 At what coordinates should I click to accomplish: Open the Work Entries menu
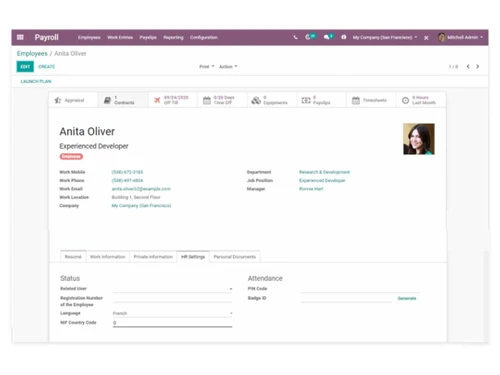pos(120,37)
